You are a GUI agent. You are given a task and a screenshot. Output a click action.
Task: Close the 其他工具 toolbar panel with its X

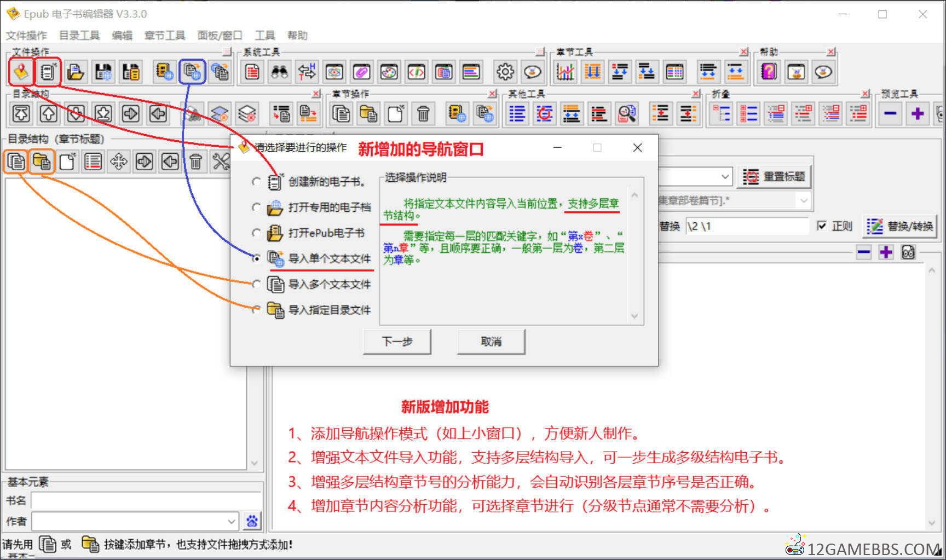coord(696,94)
